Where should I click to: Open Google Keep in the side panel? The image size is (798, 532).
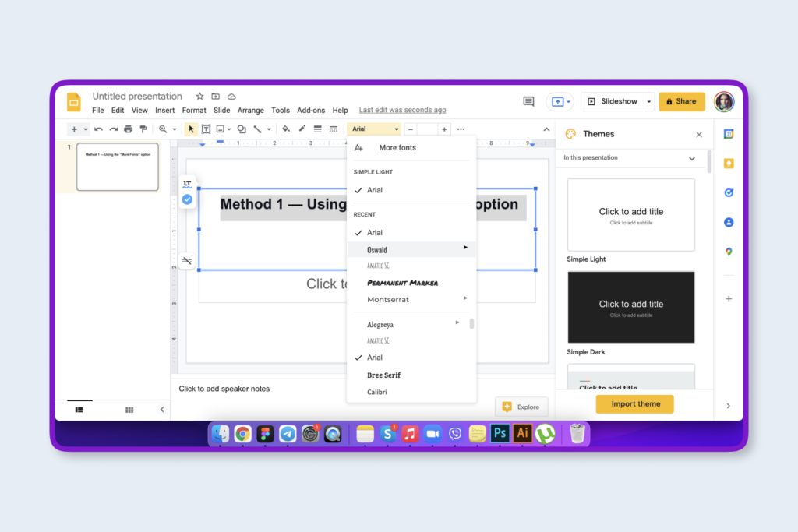(729, 164)
